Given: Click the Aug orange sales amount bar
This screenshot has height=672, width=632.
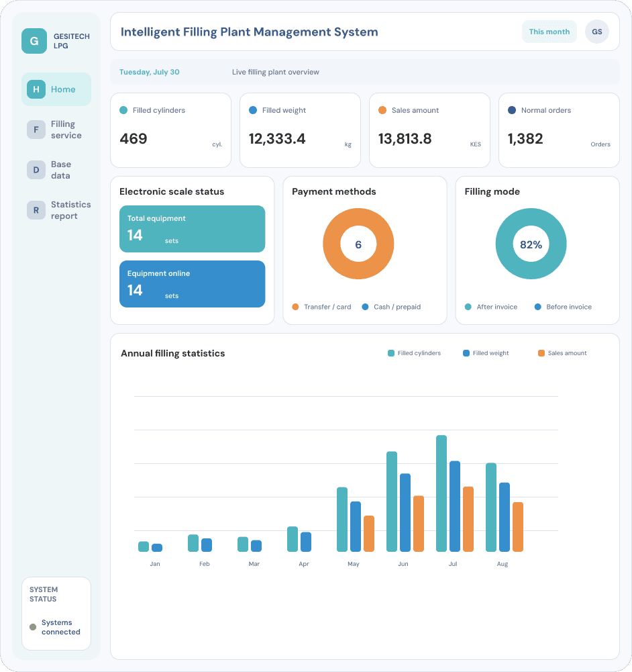Looking at the screenshot, I should tap(518, 527).
